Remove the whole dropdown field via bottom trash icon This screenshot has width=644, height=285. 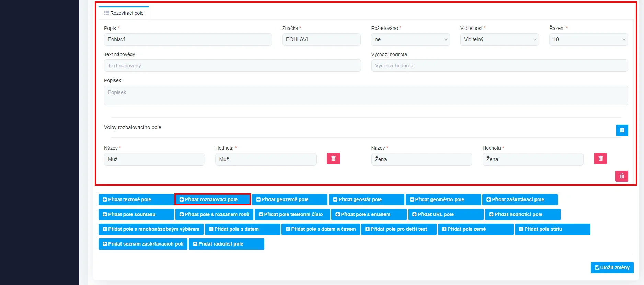click(621, 176)
